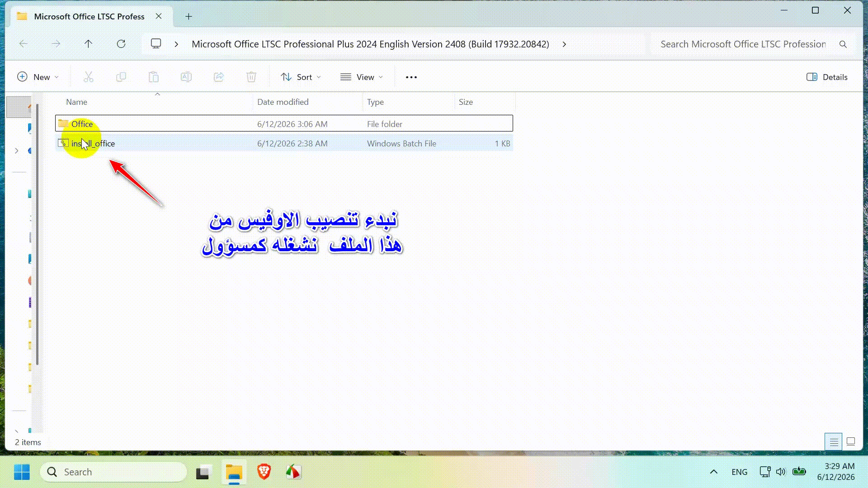Click the 1 KB size cell
The width and height of the screenshot is (868, 488).
(x=502, y=144)
